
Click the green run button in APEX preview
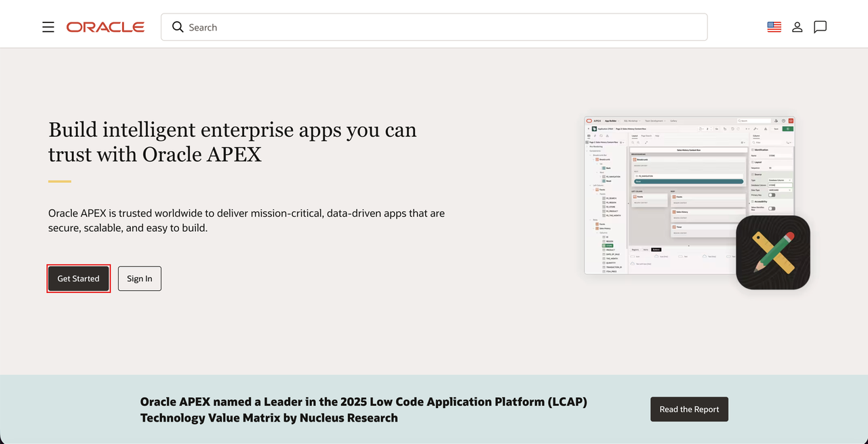click(787, 129)
